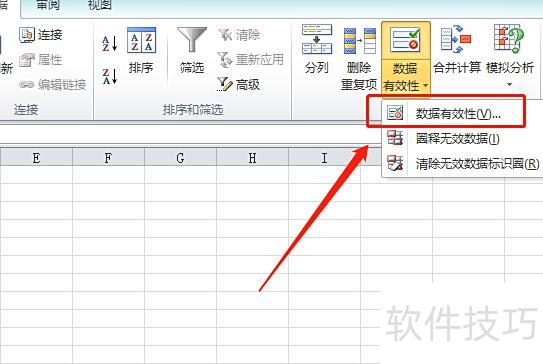Sort descending with the Z-A icon
This screenshot has width=543, height=364.
[x=110, y=77]
